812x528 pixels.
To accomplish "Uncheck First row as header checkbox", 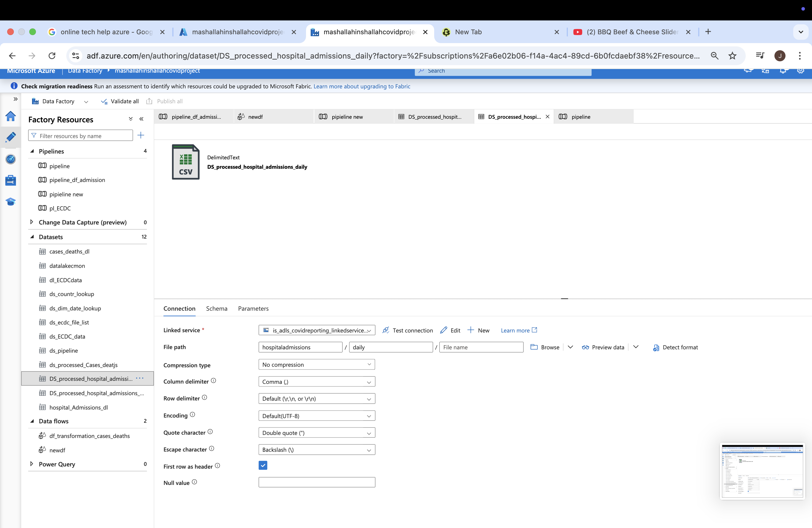I will [263, 466].
